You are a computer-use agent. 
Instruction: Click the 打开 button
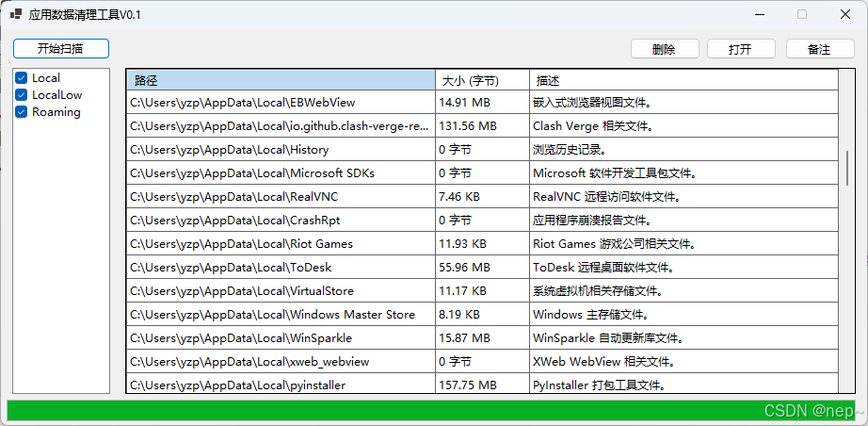tap(741, 49)
